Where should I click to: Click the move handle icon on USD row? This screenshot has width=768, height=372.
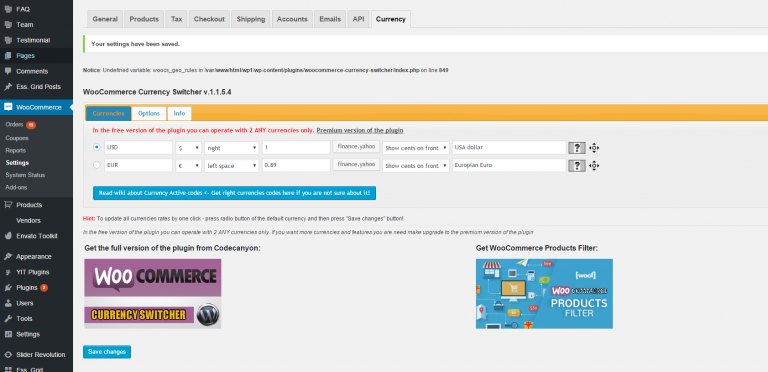594,148
